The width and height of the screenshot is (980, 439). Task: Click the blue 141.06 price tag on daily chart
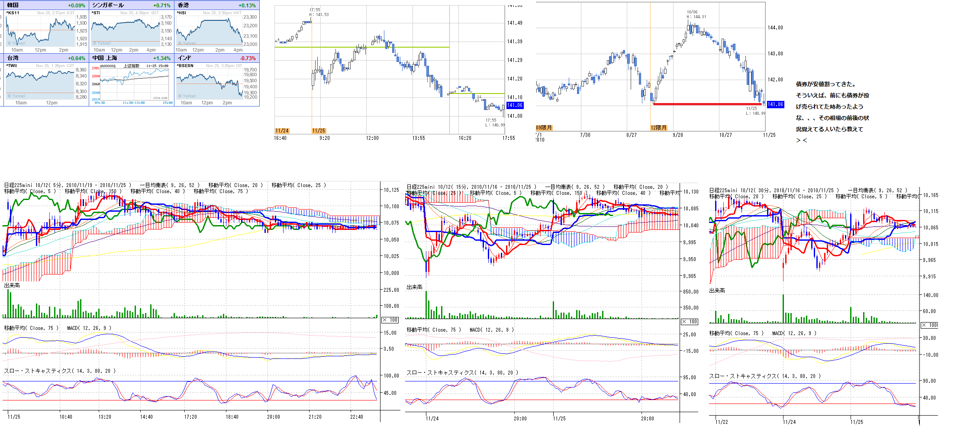point(775,104)
